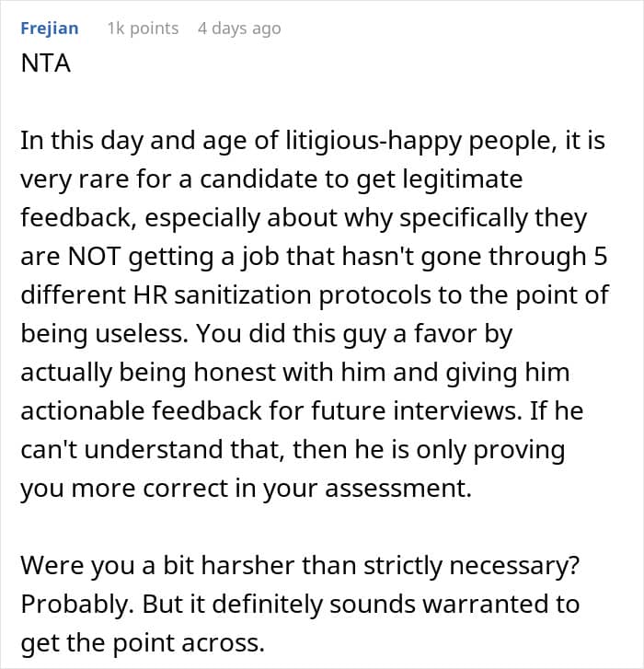Screen dimensions: 644x669
Task: Click the capitalized word NOT
Action: point(94,257)
